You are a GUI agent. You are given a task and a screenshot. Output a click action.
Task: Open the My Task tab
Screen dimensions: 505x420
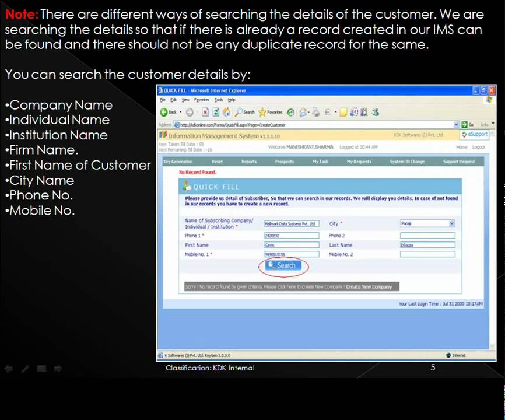coord(320,162)
